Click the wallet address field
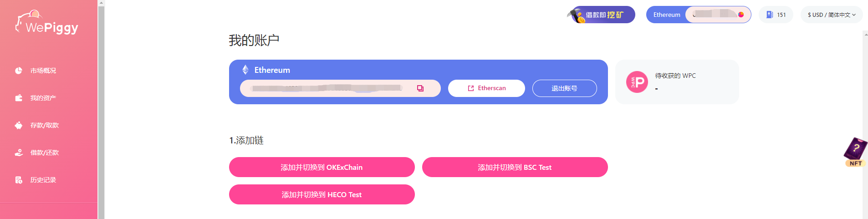Image resolution: width=868 pixels, height=219 pixels. [328, 88]
